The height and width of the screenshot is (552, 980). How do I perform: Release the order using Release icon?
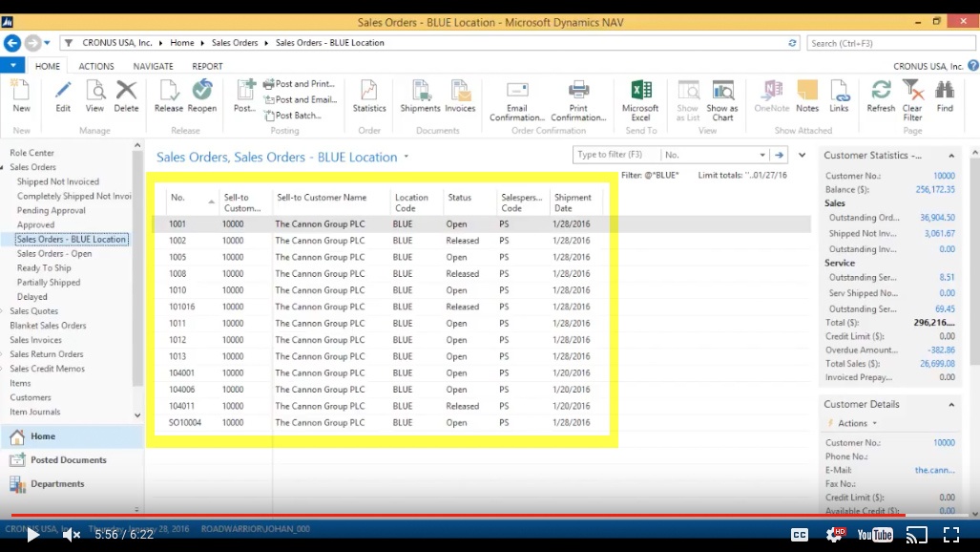(169, 96)
